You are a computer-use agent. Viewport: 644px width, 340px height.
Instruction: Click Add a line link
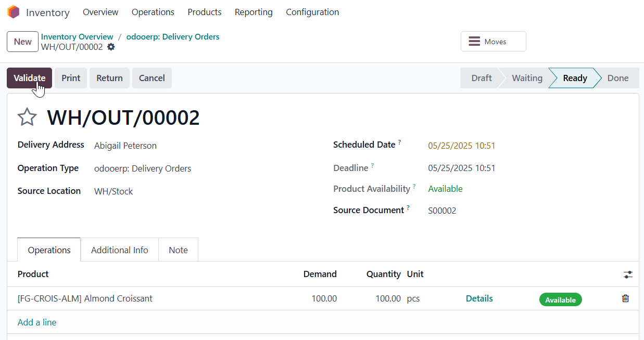pyautogui.click(x=37, y=322)
